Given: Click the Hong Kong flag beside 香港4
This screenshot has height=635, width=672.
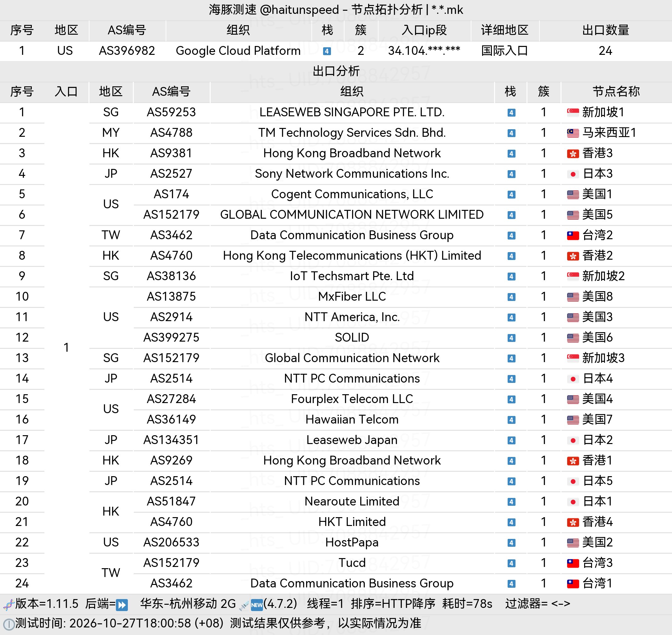Looking at the screenshot, I should [572, 522].
